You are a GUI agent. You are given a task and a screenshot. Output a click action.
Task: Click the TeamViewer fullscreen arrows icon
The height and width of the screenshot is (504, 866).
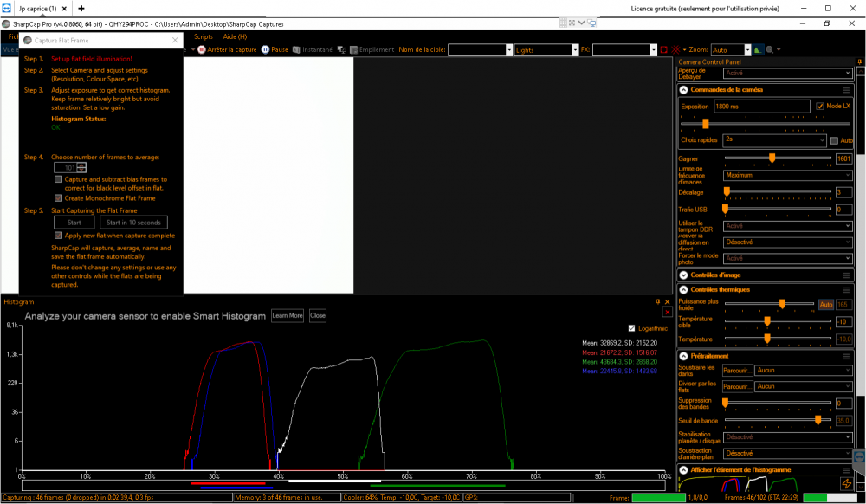(x=572, y=23)
